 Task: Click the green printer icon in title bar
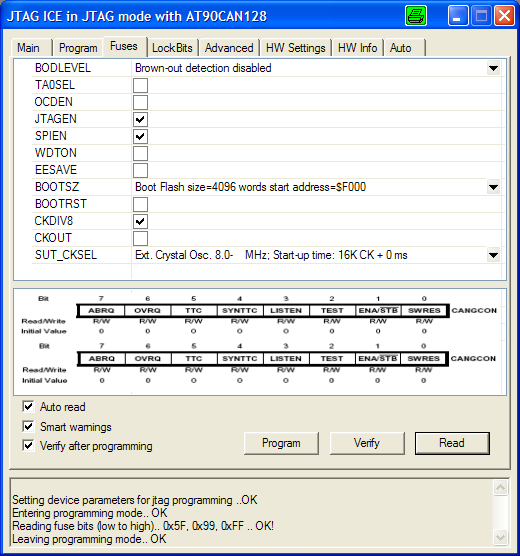[416, 16]
